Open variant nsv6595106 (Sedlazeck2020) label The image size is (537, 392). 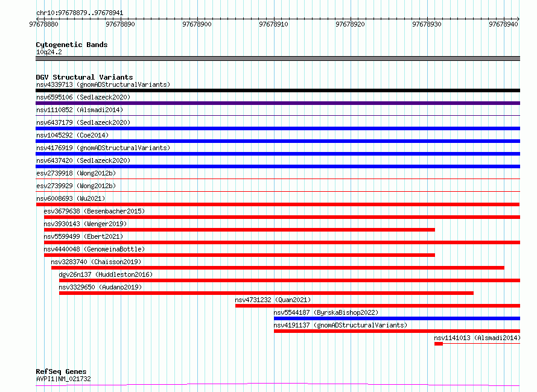pyautogui.click(x=83, y=97)
